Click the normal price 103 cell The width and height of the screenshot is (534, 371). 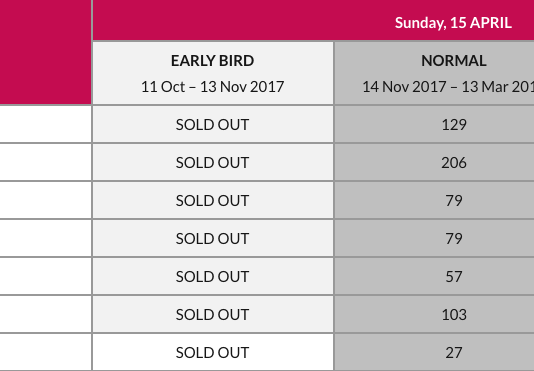pyautogui.click(x=434, y=314)
